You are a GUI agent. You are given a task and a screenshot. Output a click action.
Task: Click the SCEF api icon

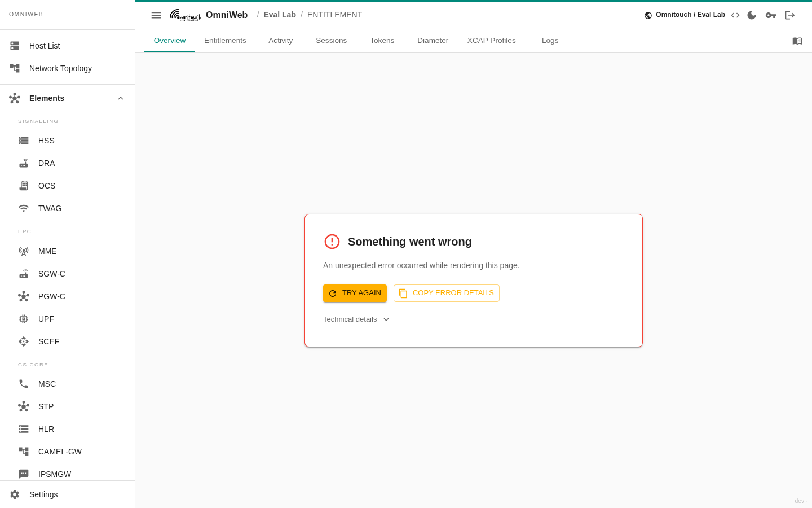pyautogui.click(x=24, y=341)
